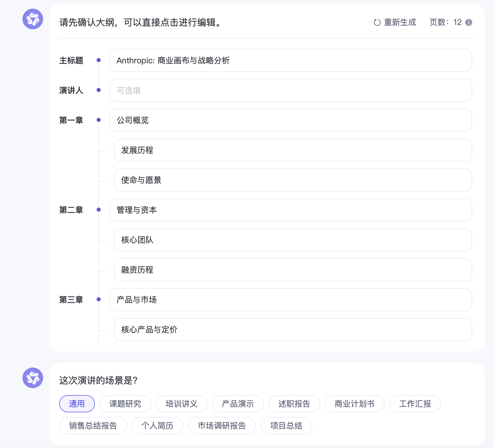The height and width of the screenshot is (448, 494).
Task: Click the 演讲人 label
Action: (x=71, y=90)
